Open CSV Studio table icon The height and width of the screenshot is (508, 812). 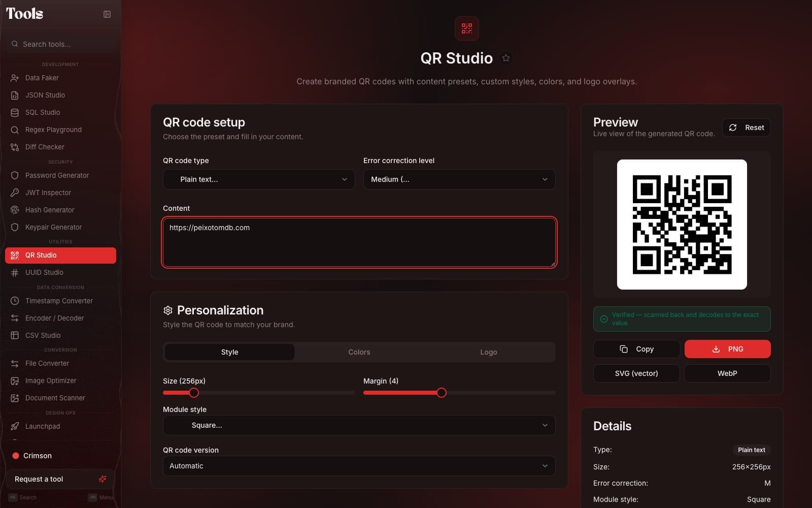15,335
